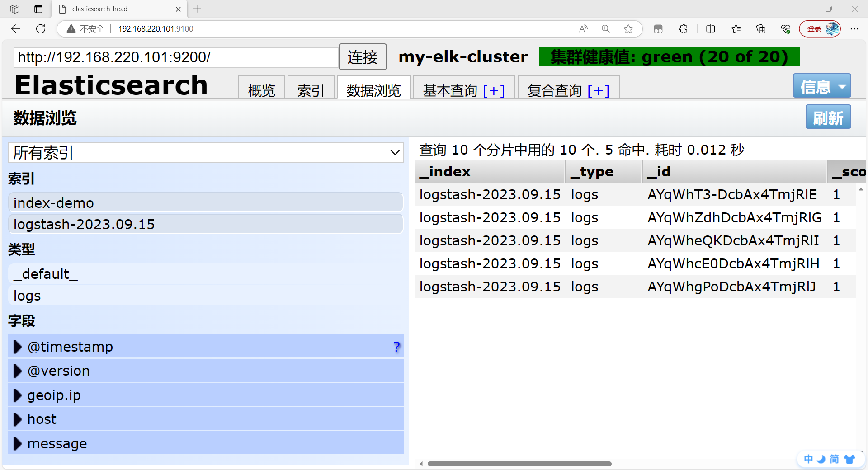This screenshot has width=868, height=470.
Task: Open favorites list icon
Action: (736, 29)
